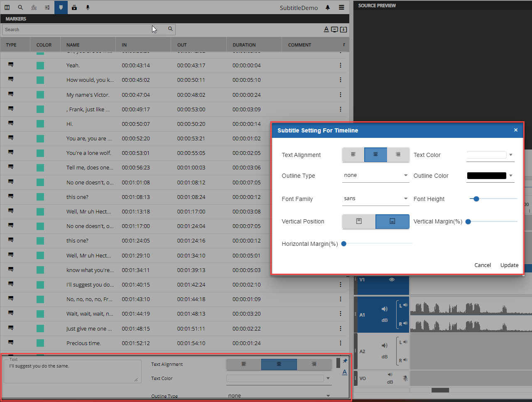532x402 pixels.
Task: Open the Markers panel shield icon
Action: (61, 7)
